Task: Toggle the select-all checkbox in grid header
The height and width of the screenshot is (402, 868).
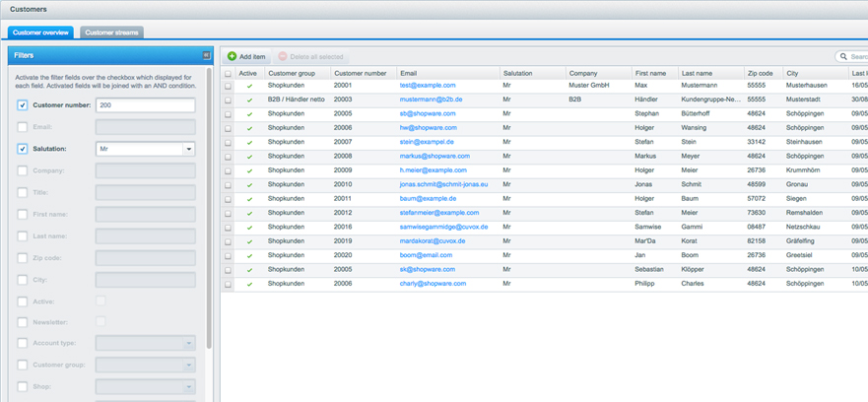Action: tap(229, 73)
